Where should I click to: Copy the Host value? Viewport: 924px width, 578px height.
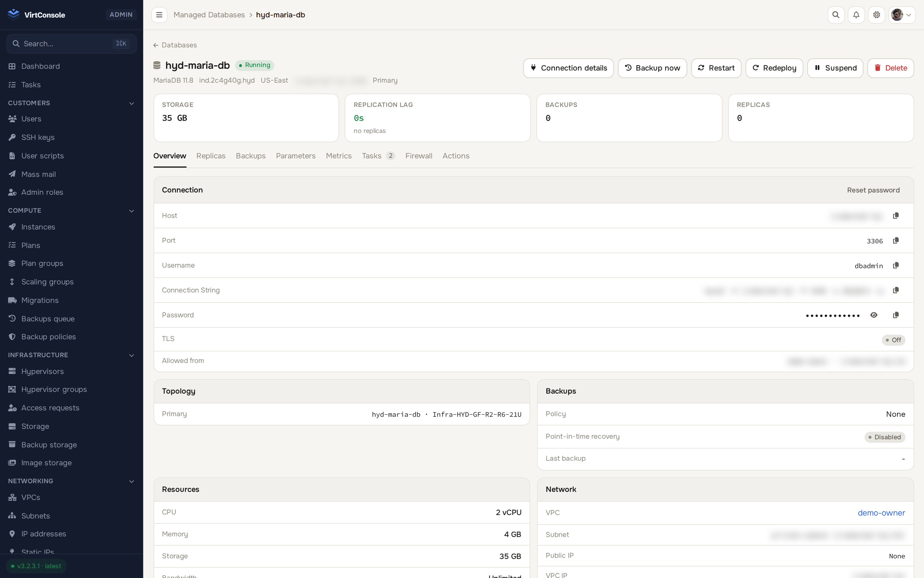pos(896,216)
